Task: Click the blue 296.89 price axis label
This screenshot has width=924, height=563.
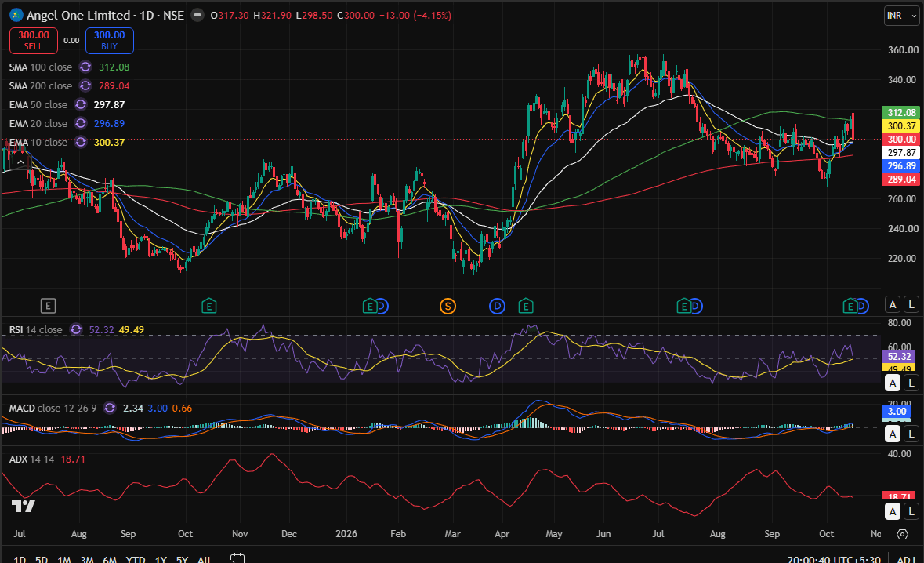Action: pyautogui.click(x=901, y=166)
